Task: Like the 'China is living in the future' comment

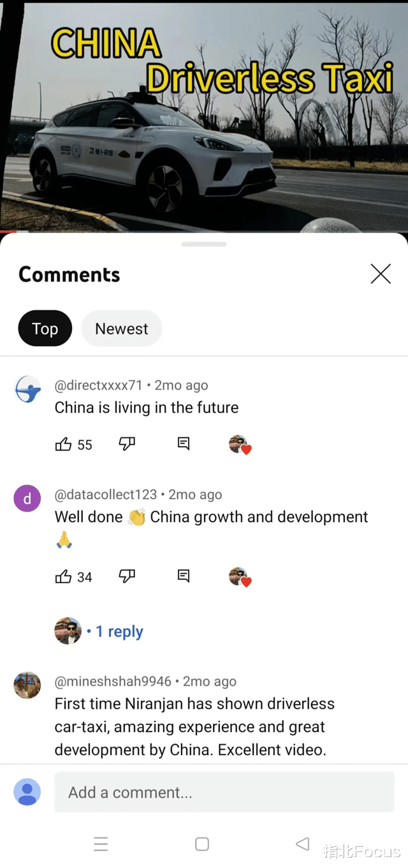Action: [64, 444]
